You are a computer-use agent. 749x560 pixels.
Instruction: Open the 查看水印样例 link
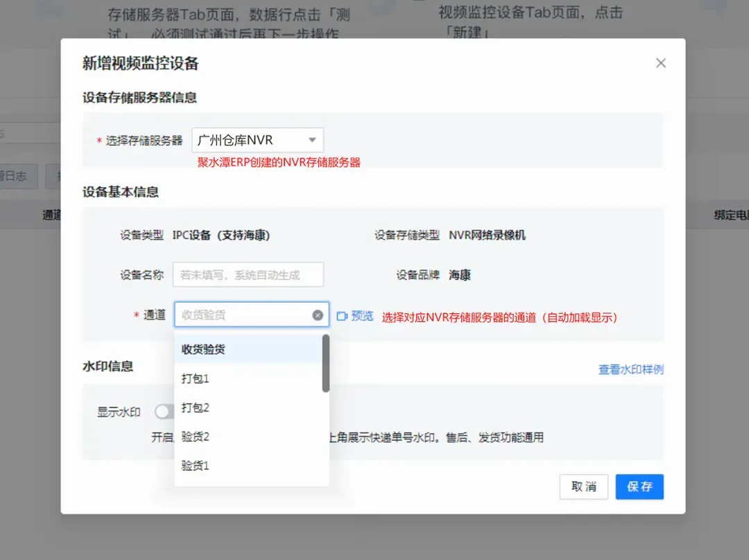pos(630,369)
